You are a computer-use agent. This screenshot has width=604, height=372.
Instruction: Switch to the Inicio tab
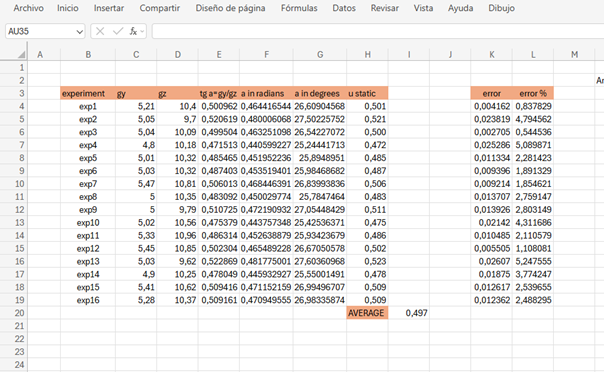[x=68, y=8]
